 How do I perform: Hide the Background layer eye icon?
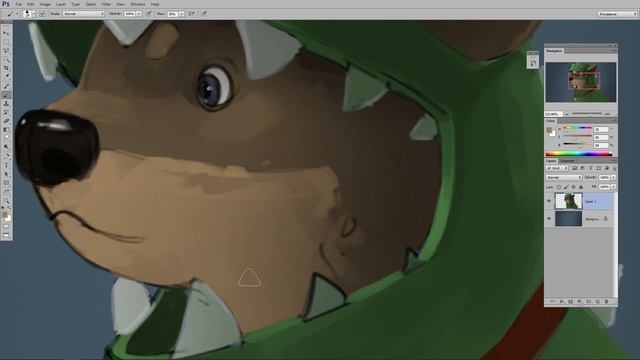click(x=549, y=219)
